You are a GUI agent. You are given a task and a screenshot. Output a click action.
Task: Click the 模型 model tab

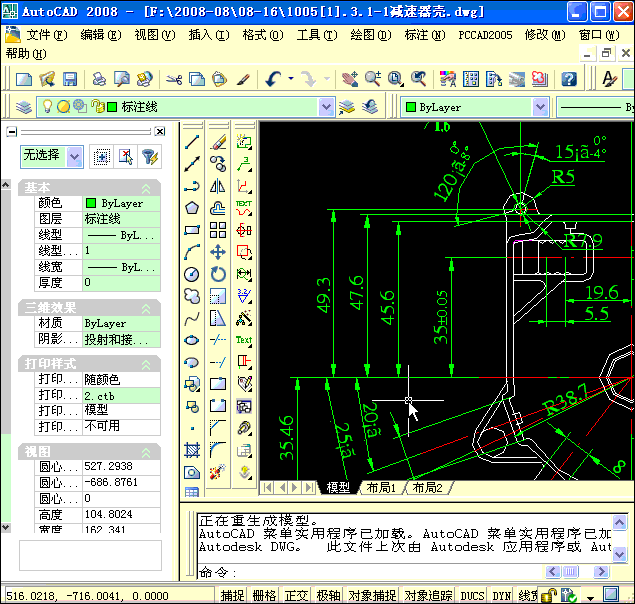pos(338,487)
